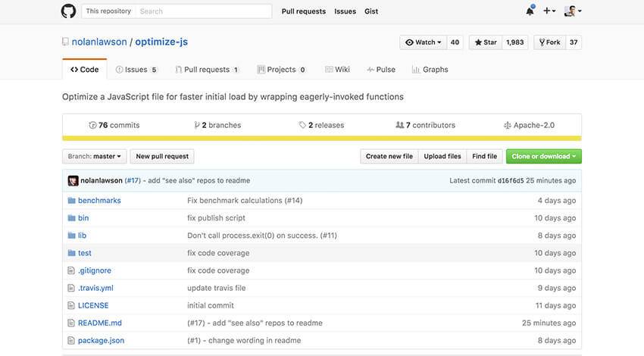The height and width of the screenshot is (356, 644).
Task: Click the repository book icon
Action: (65, 42)
